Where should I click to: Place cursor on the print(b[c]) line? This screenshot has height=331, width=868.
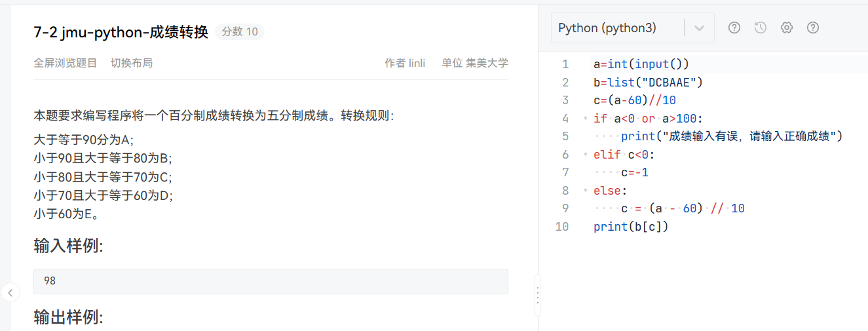click(630, 227)
